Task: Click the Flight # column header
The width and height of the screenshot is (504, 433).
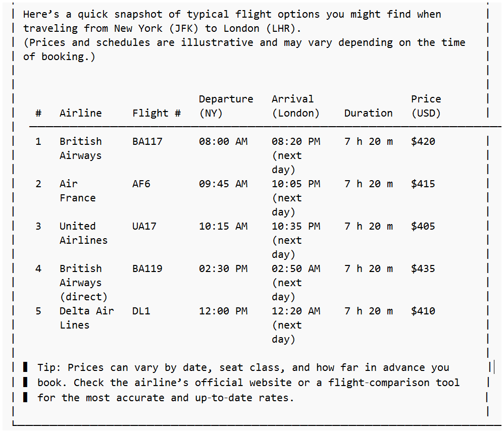Action: [x=157, y=113]
